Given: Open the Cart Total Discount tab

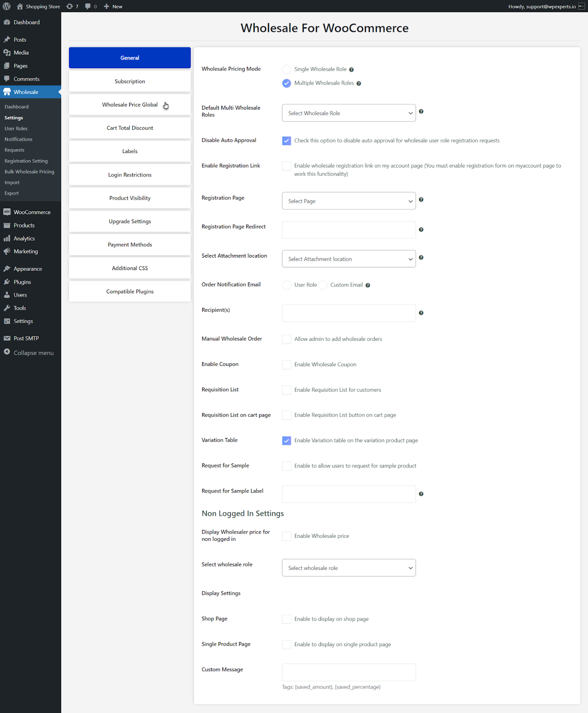Looking at the screenshot, I should 130,128.
